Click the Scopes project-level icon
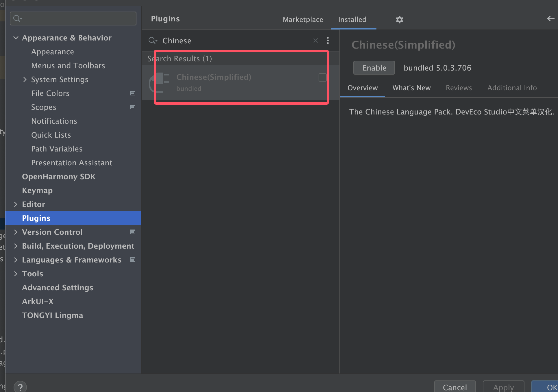Image resolution: width=558 pixels, height=392 pixels. click(133, 107)
